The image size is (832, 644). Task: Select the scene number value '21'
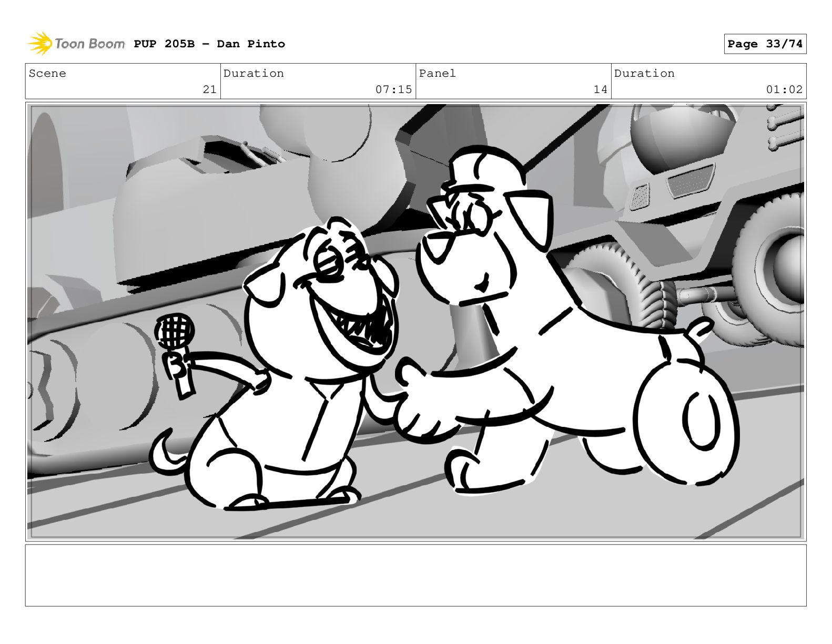point(209,90)
